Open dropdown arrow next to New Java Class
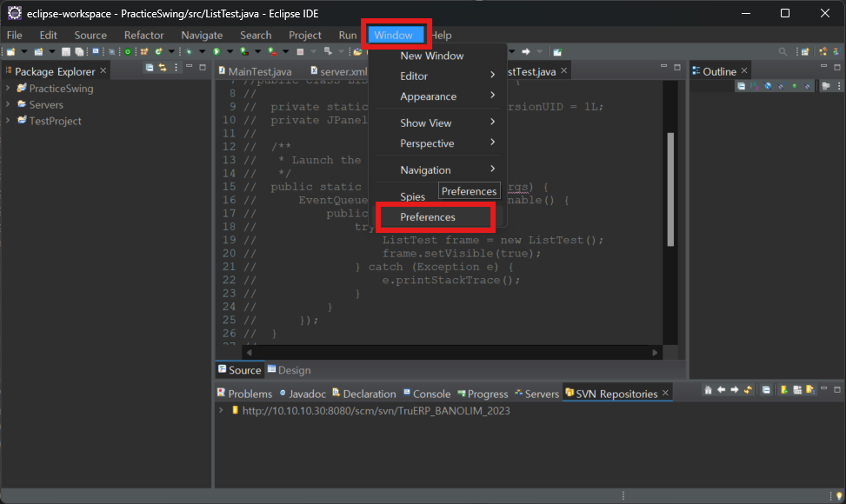Screen dimensions: 846x504 point(171,52)
